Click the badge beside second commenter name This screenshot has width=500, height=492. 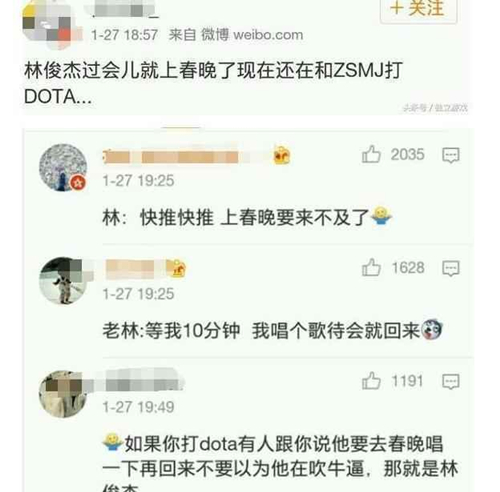(x=176, y=268)
